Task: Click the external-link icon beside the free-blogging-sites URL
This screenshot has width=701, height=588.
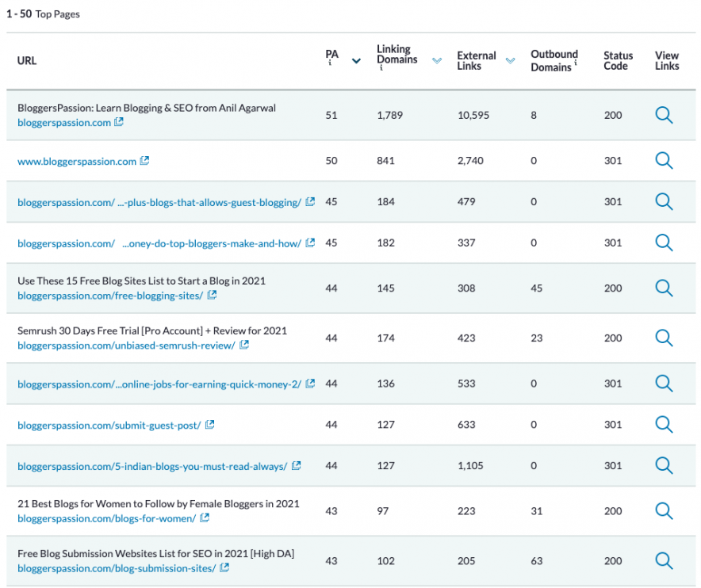Action: click(x=211, y=295)
